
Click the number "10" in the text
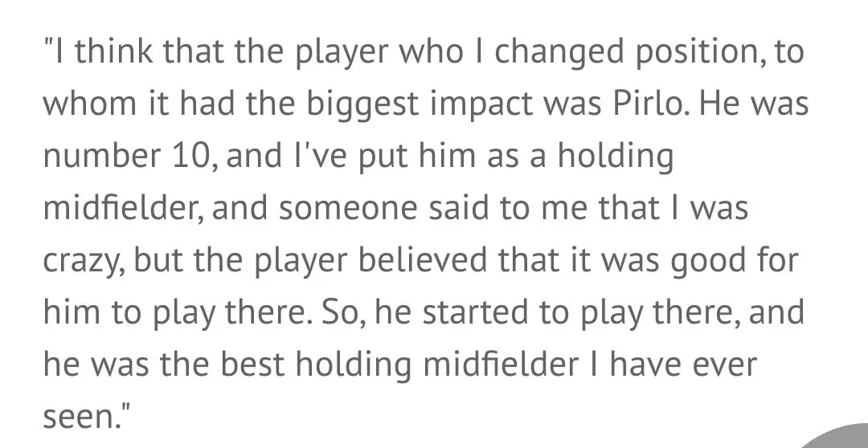click(x=186, y=157)
